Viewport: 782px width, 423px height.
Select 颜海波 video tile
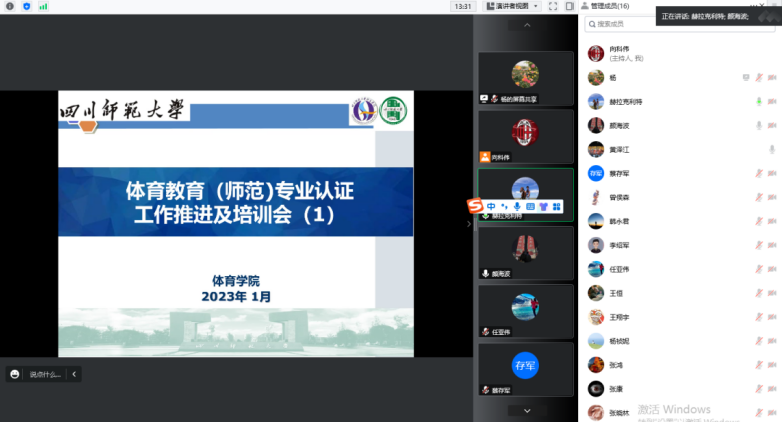[x=526, y=253]
